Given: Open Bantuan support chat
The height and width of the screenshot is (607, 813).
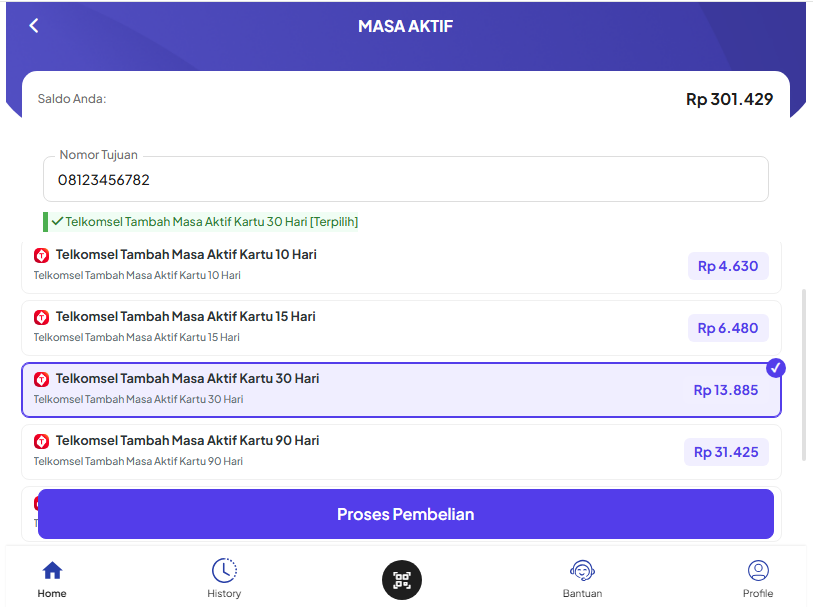Looking at the screenshot, I should [x=582, y=580].
